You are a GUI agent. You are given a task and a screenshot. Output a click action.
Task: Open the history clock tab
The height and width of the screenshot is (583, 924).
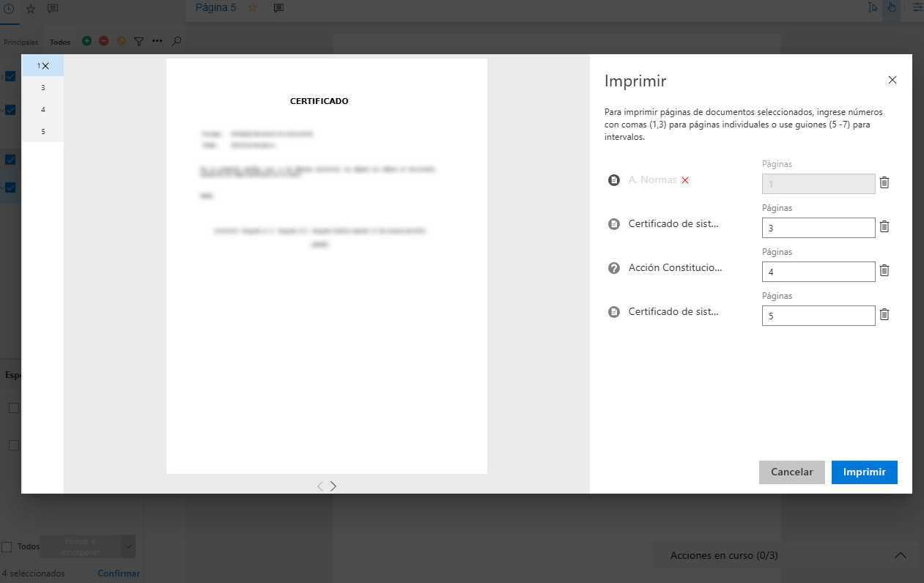pos(9,9)
